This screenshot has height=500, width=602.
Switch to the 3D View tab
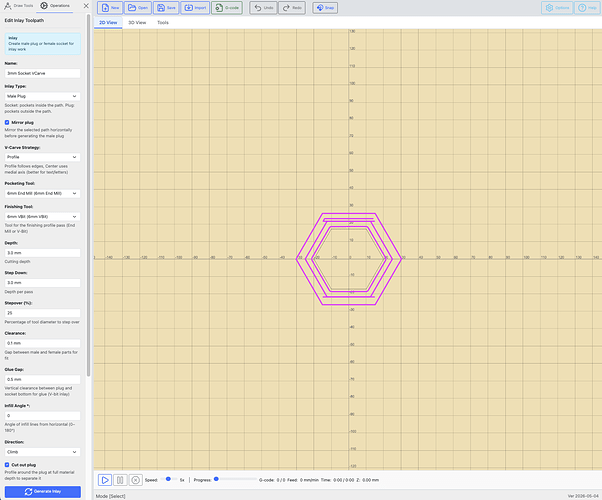click(x=137, y=23)
